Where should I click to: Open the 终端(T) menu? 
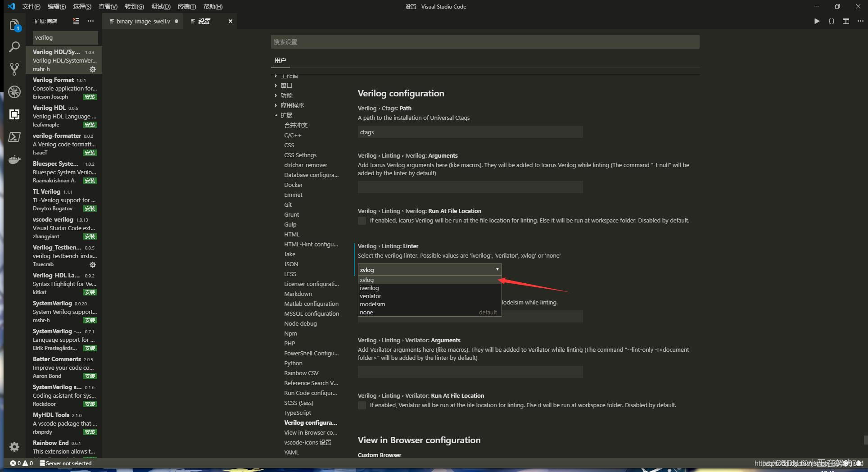[187, 6]
